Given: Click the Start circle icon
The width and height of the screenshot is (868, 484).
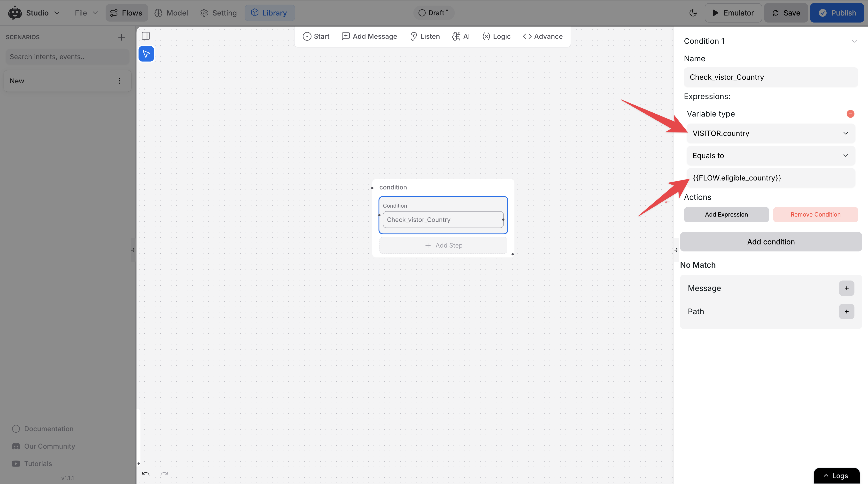Looking at the screenshot, I should 307,36.
